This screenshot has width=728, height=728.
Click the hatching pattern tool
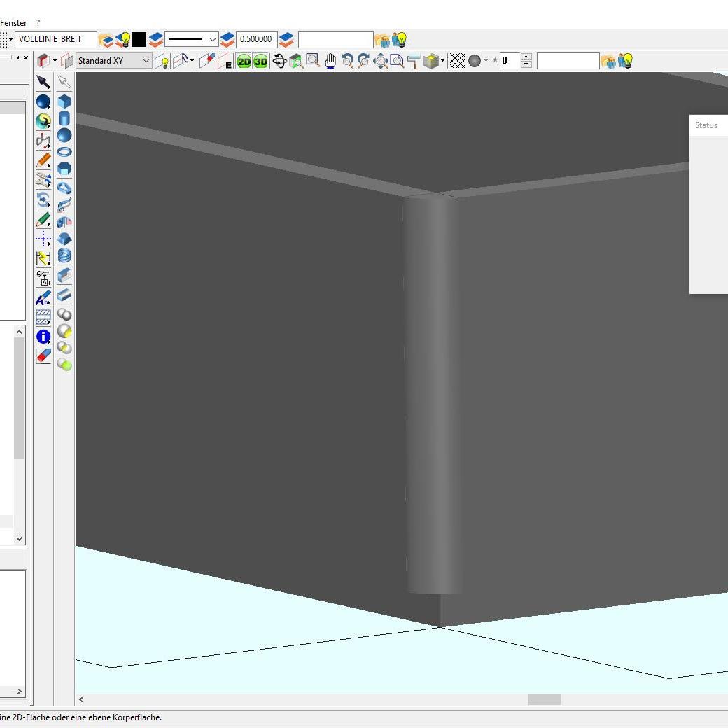click(43, 317)
